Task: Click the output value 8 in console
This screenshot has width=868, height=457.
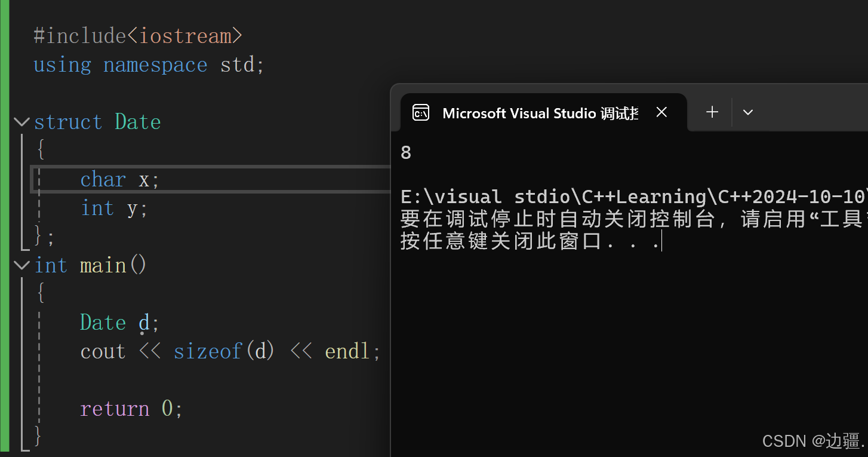Action: click(406, 153)
